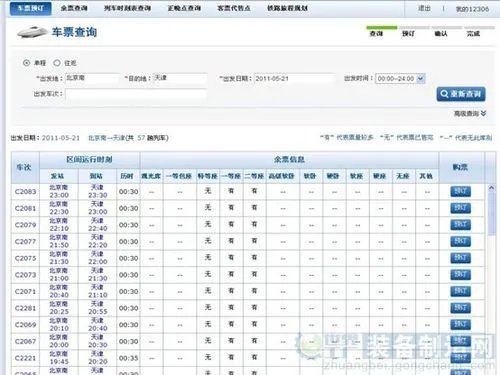Book train C2069 with 预订 button
The image size is (500, 375).
coord(460,325)
